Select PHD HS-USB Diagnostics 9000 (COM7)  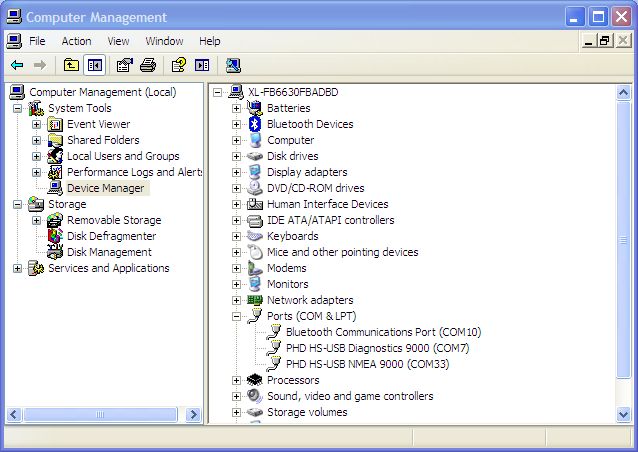[x=376, y=348]
